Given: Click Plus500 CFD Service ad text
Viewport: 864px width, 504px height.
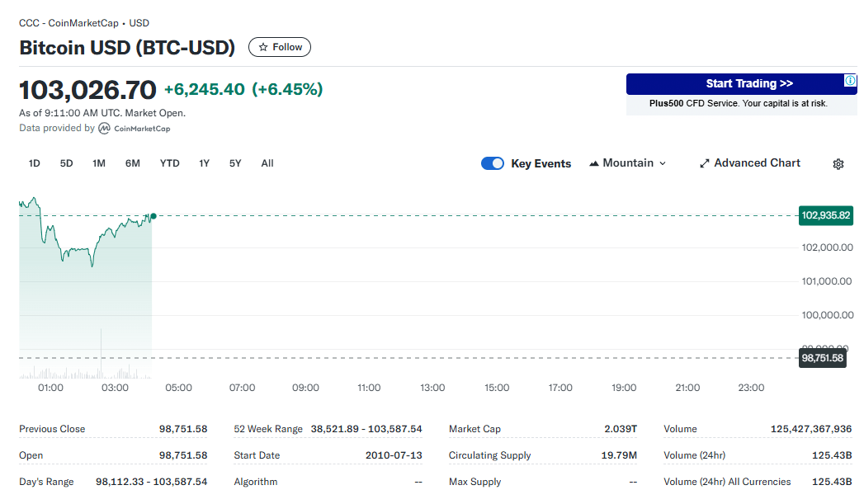Looking at the screenshot, I should 739,104.
